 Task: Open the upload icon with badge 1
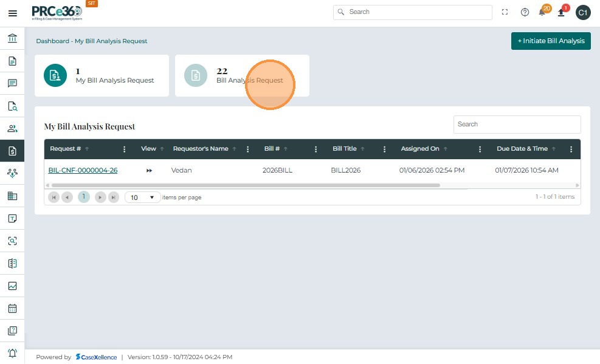562,12
